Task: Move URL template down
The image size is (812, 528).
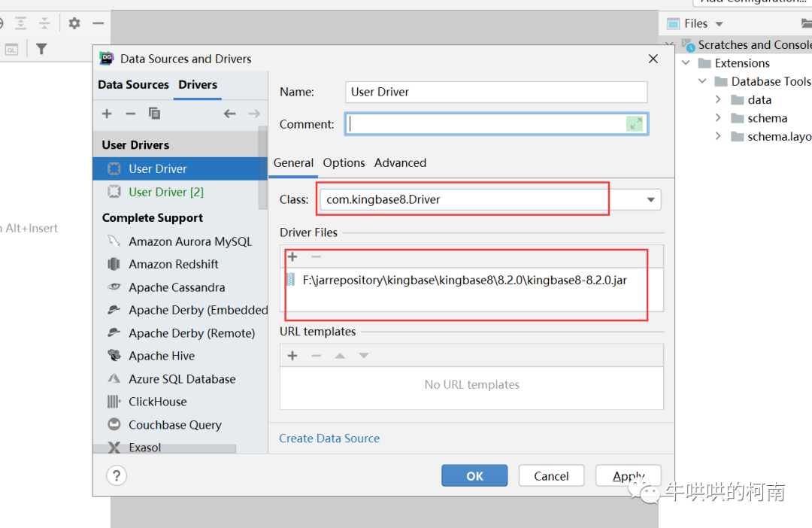Action: click(x=364, y=356)
